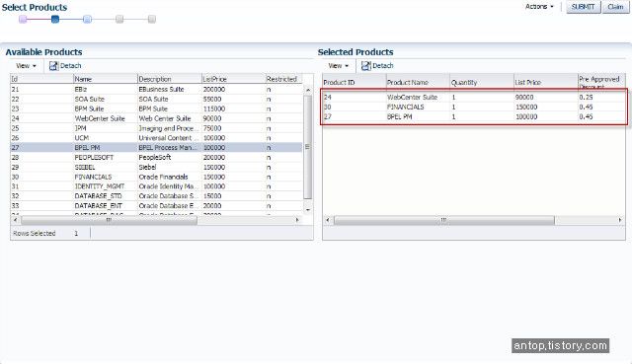This screenshot has height=364, width=632.
Task: Open the View menu in Selected Products
Action: point(338,66)
